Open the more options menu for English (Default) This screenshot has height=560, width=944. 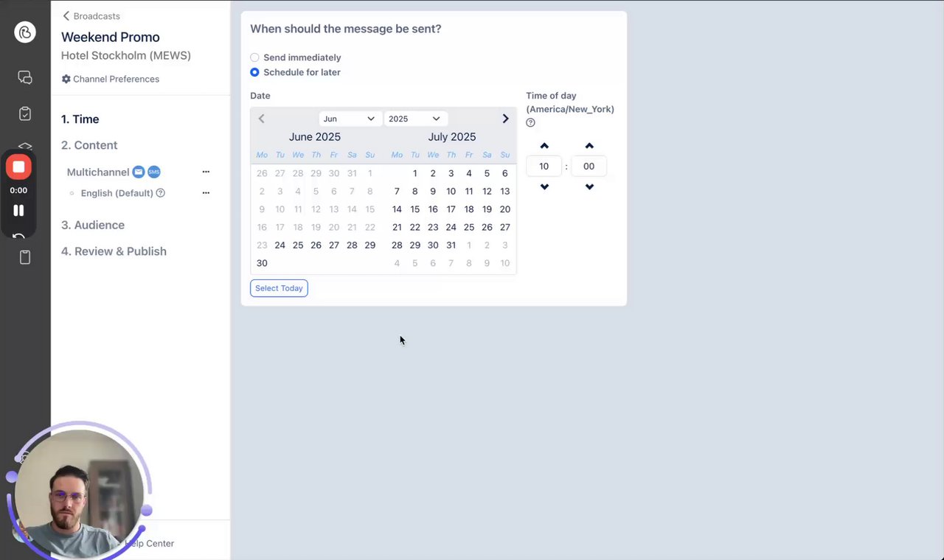(x=206, y=193)
